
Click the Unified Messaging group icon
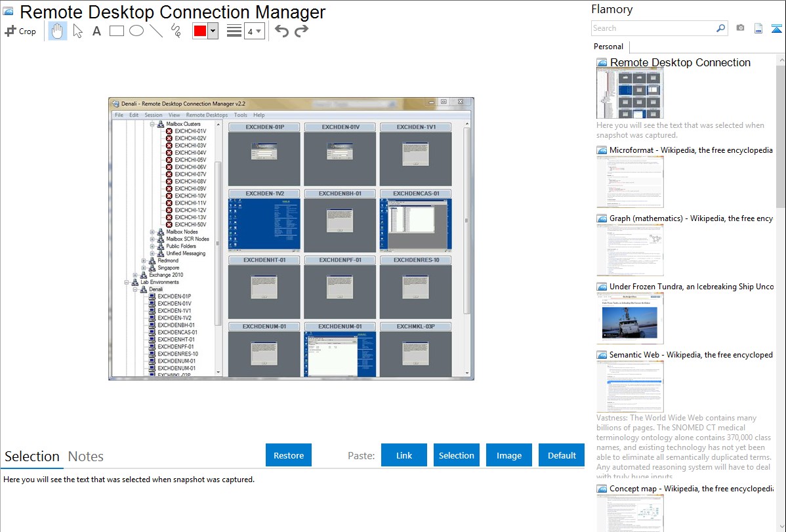[x=160, y=253]
